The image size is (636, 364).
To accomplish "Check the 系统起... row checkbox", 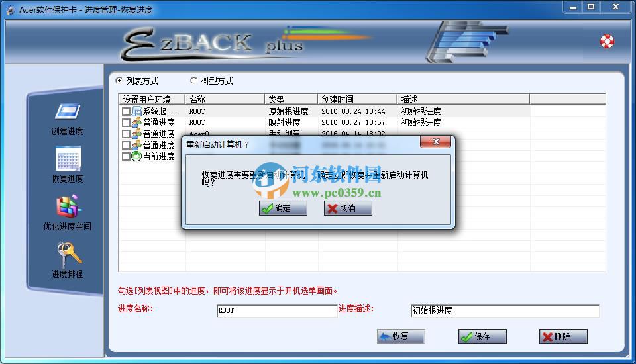I will [126, 111].
